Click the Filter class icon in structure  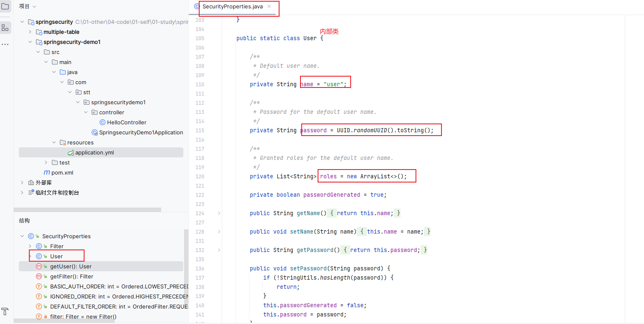coord(39,246)
